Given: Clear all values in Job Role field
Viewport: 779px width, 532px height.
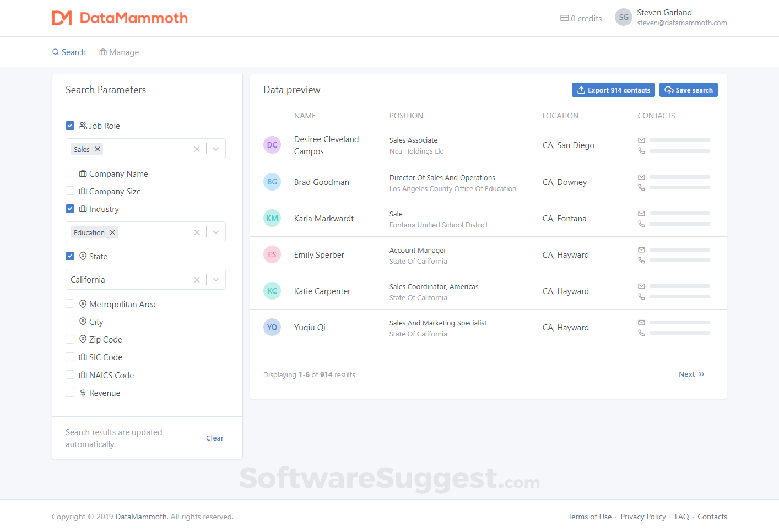Looking at the screenshot, I should tap(197, 149).
